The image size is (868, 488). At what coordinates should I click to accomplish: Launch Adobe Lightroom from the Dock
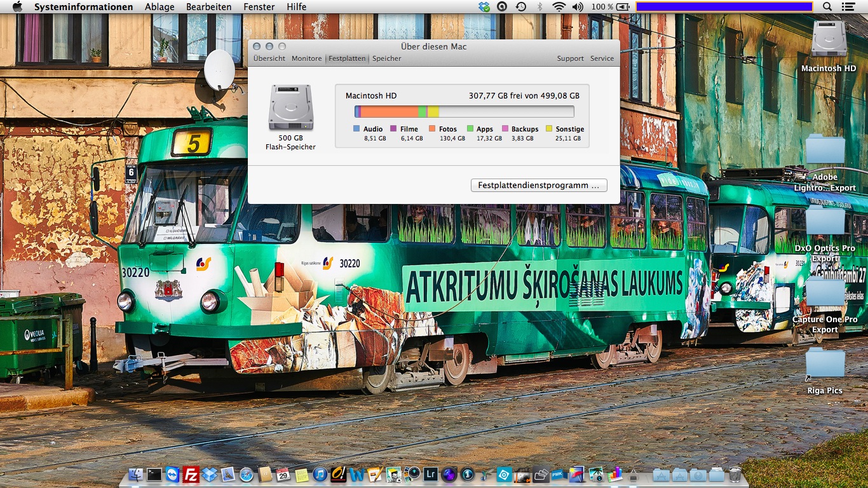click(x=432, y=474)
